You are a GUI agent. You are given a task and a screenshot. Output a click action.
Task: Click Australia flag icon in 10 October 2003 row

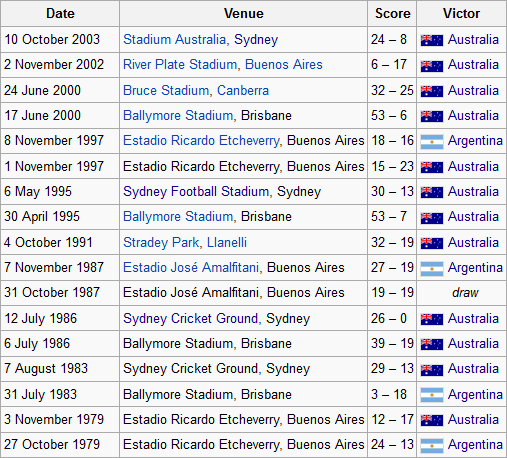coord(432,40)
